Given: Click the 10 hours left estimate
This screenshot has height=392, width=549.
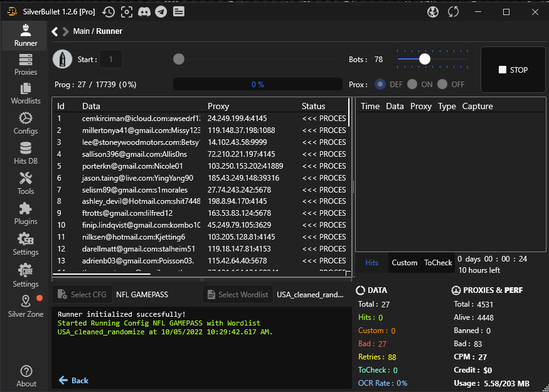Looking at the screenshot, I should pos(479,270).
